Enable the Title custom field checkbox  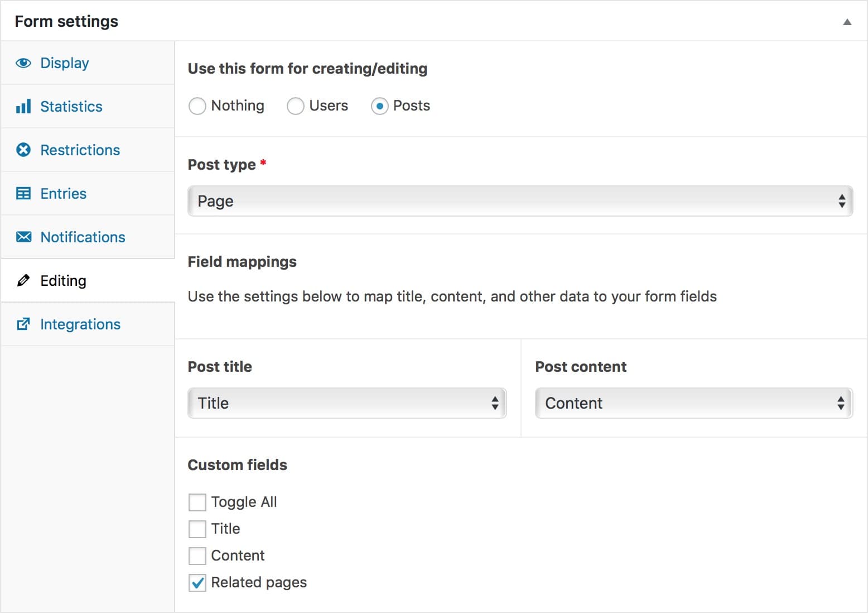(x=197, y=529)
